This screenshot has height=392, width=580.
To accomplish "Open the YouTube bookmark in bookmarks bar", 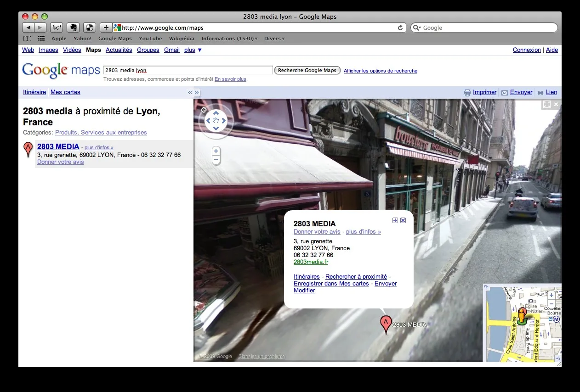I will [x=150, y=39].
